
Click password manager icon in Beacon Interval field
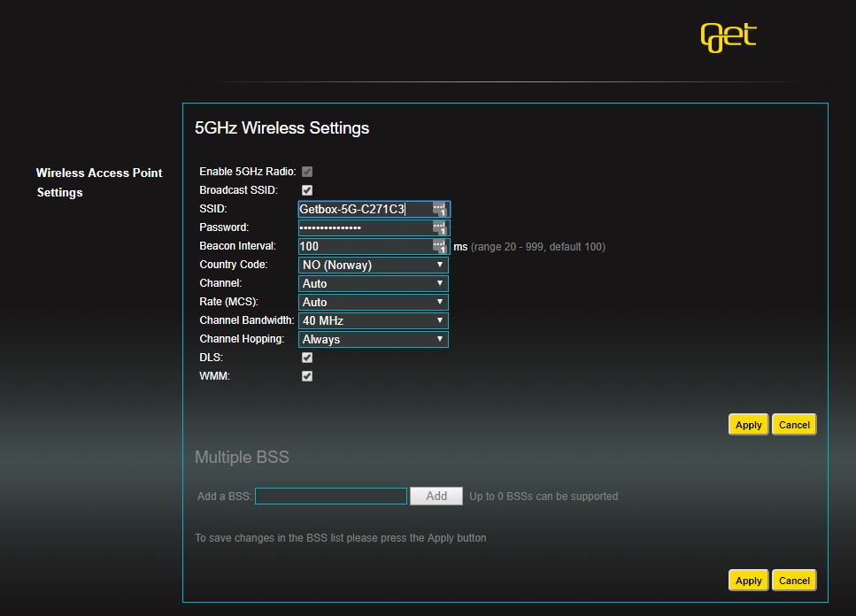[x=440, y=246]
